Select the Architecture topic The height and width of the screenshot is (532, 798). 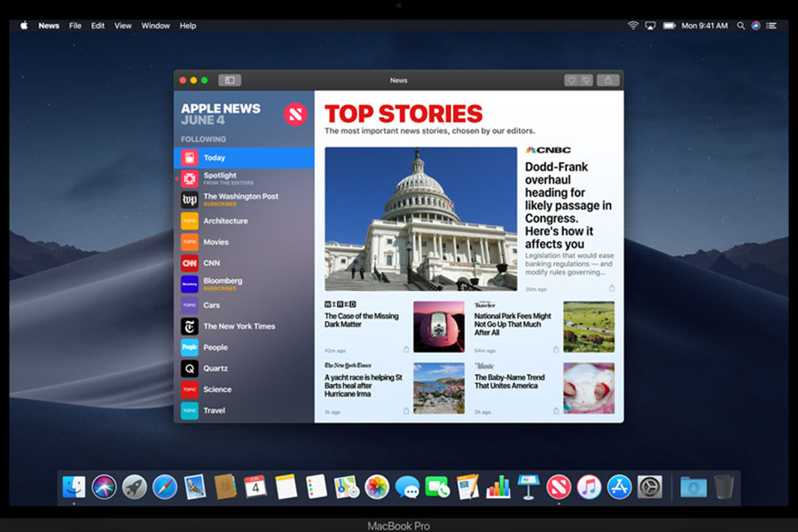pyautogui.click(x=245, y=221)
